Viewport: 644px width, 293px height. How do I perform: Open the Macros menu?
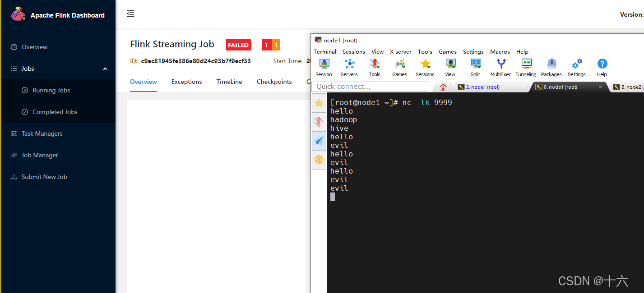tap(500, 51)
